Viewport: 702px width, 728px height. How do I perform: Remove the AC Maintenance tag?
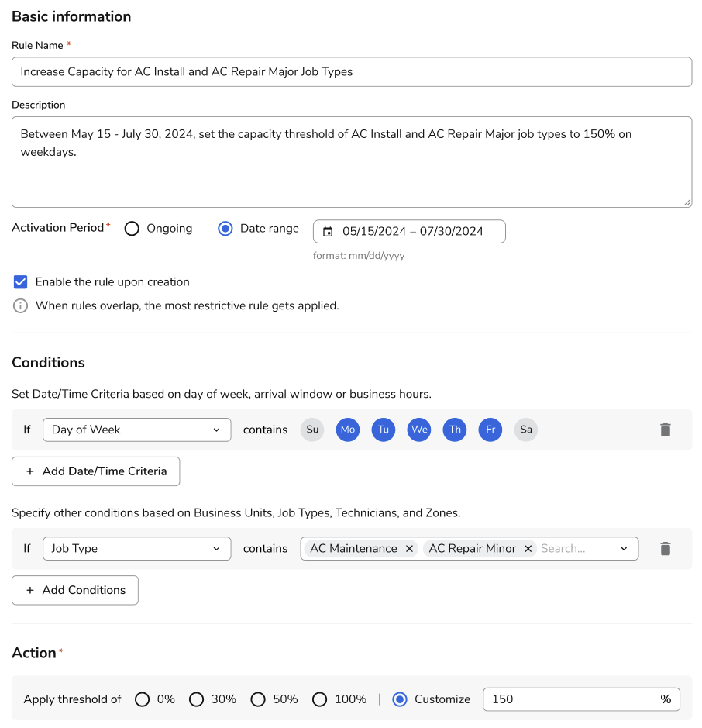click(x=409, y=548)
